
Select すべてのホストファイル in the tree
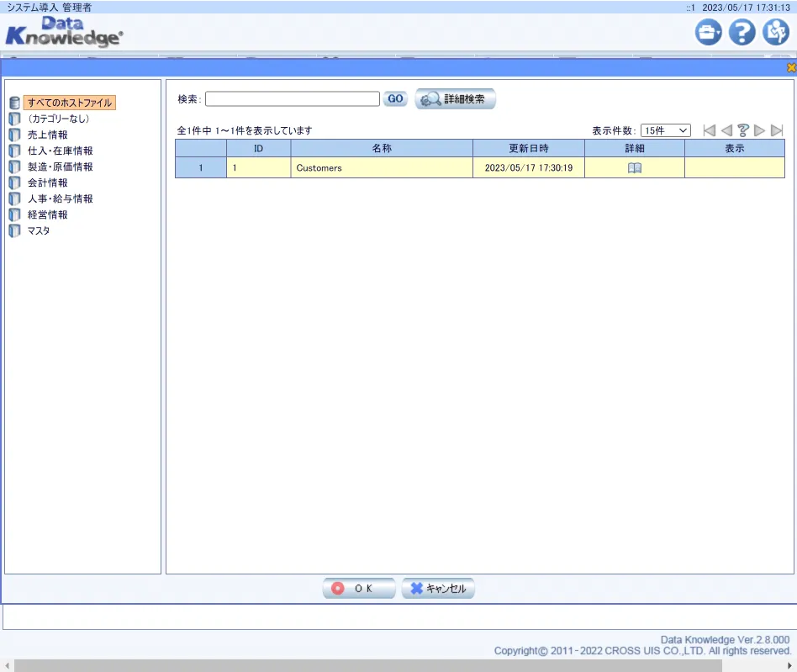pyautogui.click(x=69, y=103)
